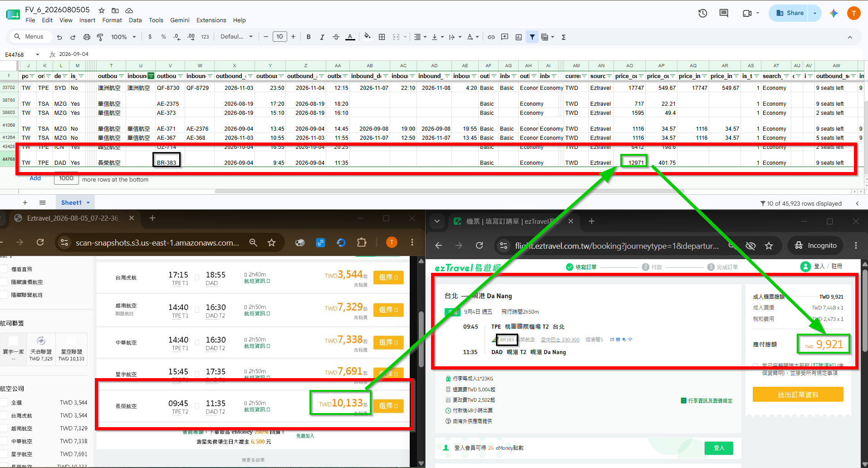Viewport: 868px width, 468px height.
Task: Open the Data menu
Action: [x=135, y=20]
